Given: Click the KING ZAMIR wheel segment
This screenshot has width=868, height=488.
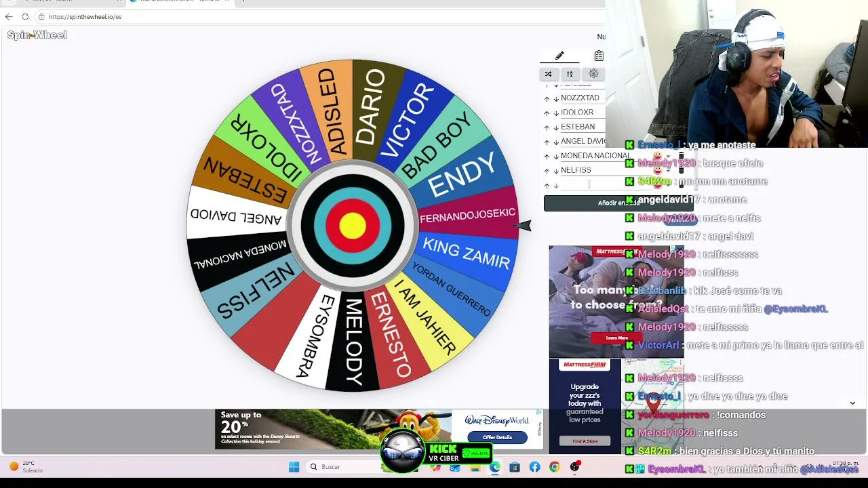Looking at the screenshot, I should pos(467,253).
